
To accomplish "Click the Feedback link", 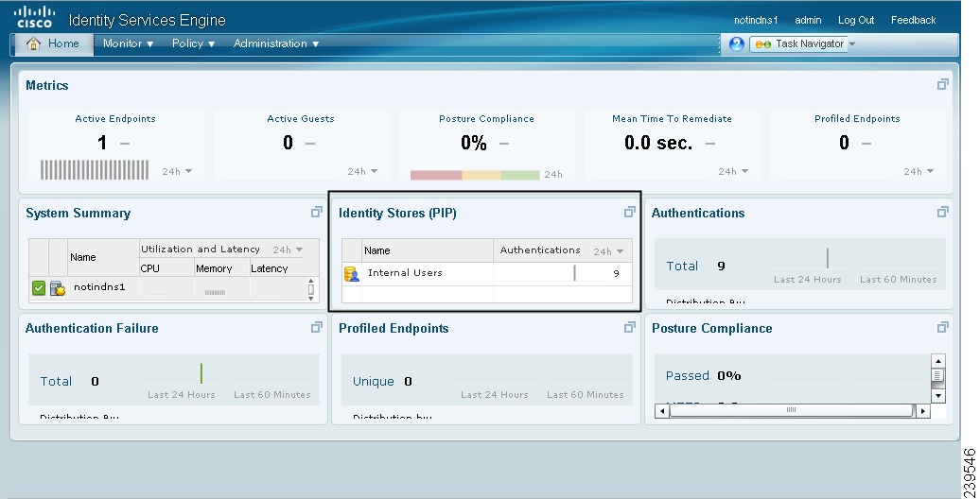I will (913, 20).
